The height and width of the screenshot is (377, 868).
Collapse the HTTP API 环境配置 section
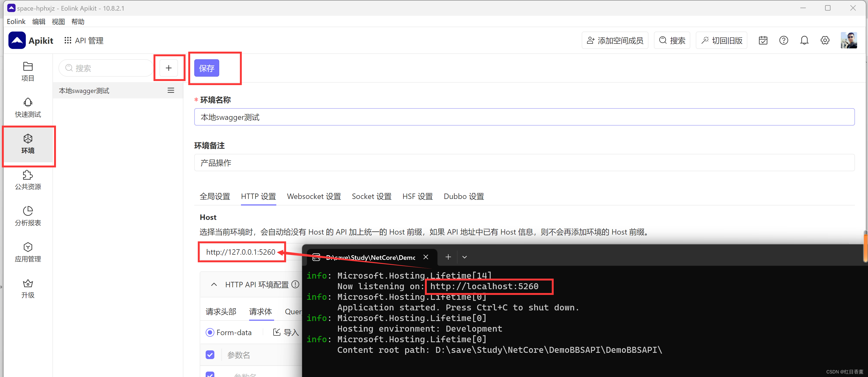click(x=214, y=284)
